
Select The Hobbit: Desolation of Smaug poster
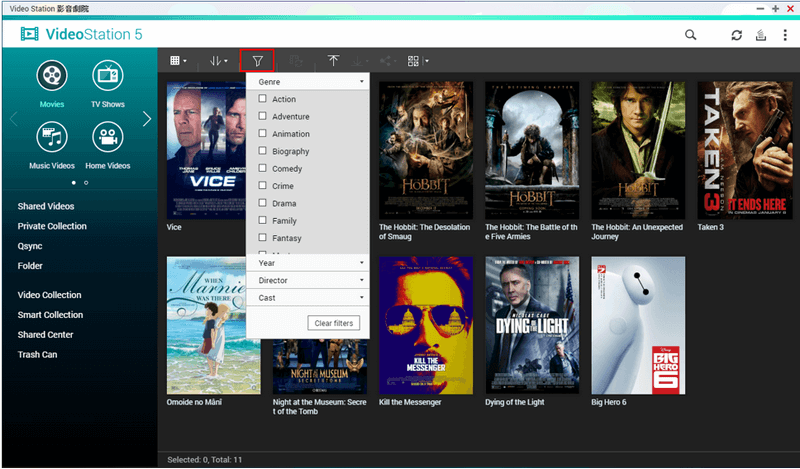426,150
